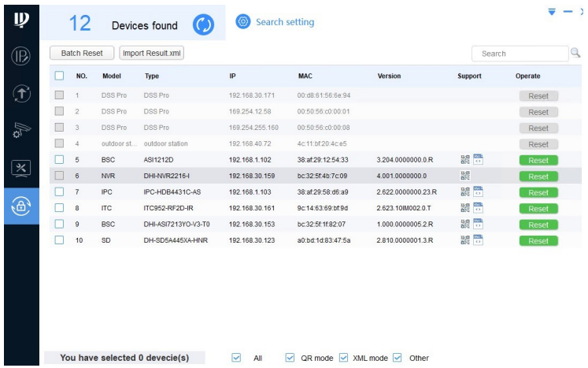Click QR code icon for ASI1212D row
This screenshot has width=588, height=368.
tap(465, 160)
